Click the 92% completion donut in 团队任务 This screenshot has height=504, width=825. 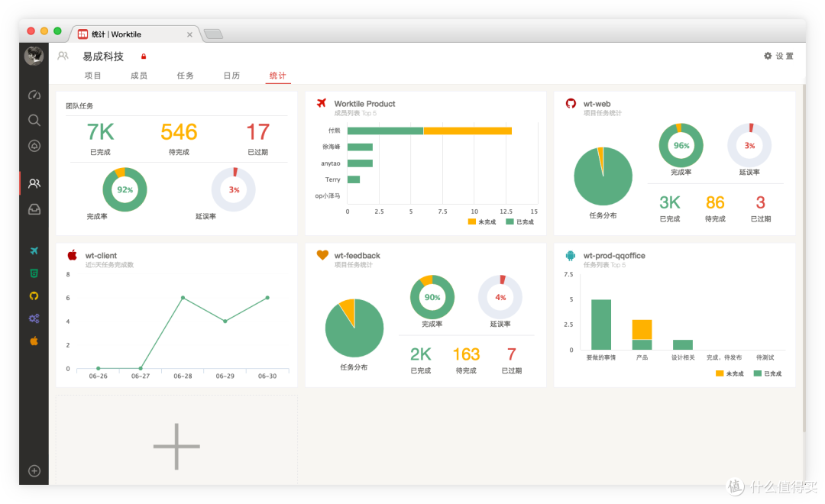(x=125, y=189)
